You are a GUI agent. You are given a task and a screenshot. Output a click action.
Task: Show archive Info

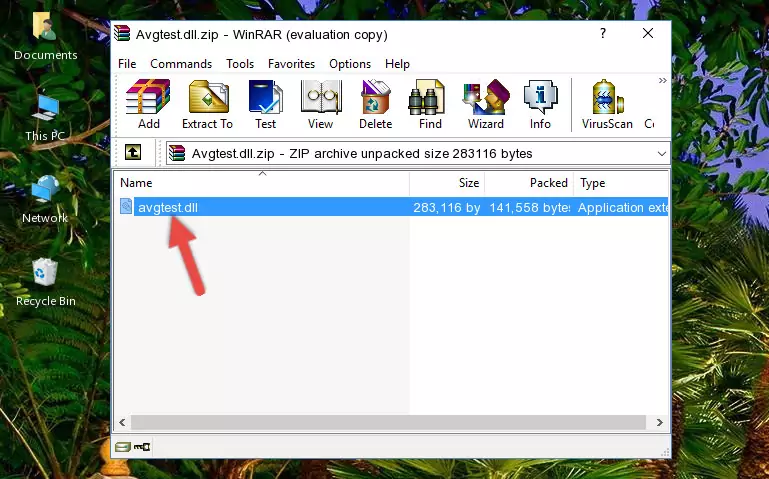pyautogui.click(x=540, y=104)
